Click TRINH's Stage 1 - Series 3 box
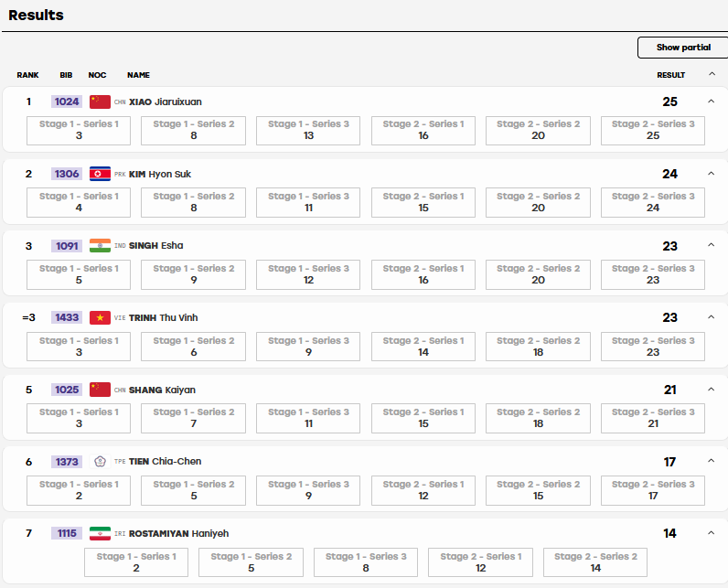This screenshot has height=588, width=728. click(308, 347)
